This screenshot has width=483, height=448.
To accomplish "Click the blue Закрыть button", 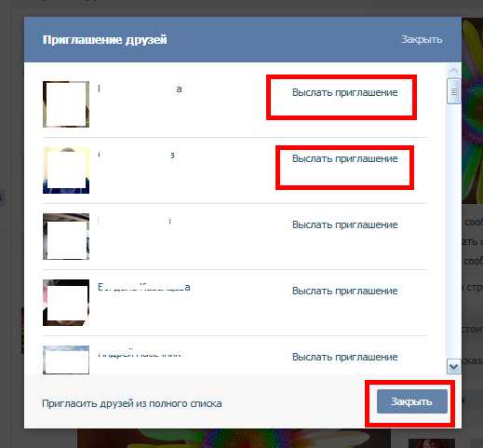I will [412, 401].
